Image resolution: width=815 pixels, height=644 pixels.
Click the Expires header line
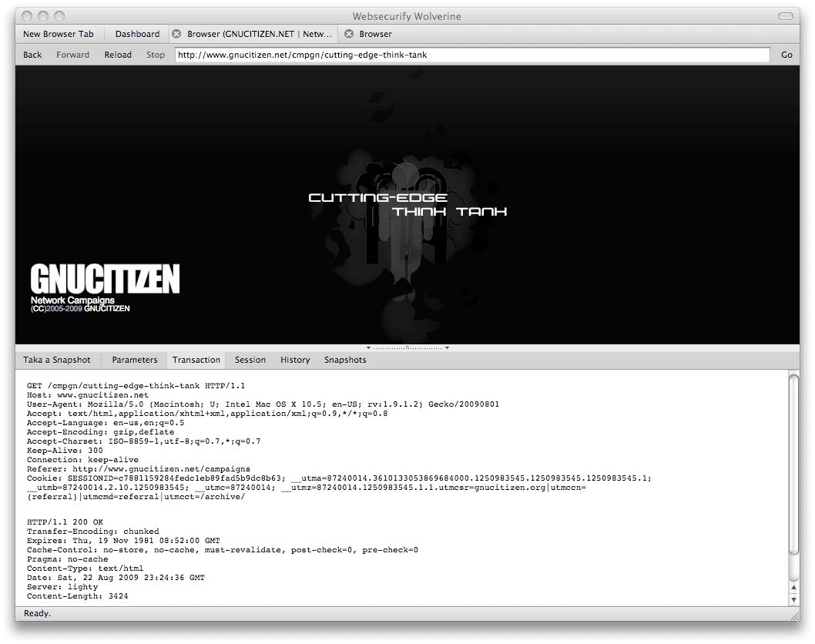click(123, 541)
